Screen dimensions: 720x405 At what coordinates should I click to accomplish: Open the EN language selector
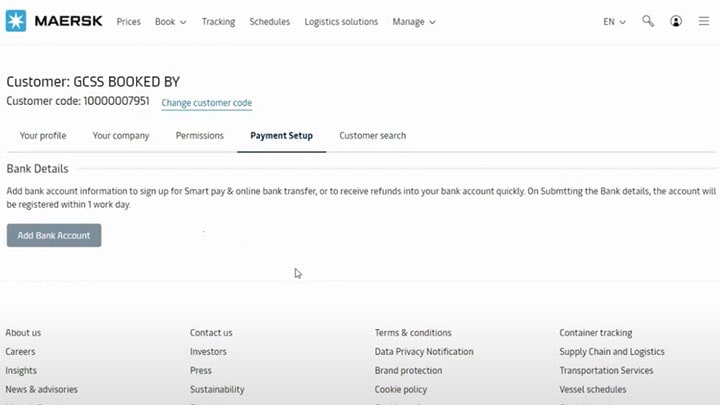click(614, 21)
